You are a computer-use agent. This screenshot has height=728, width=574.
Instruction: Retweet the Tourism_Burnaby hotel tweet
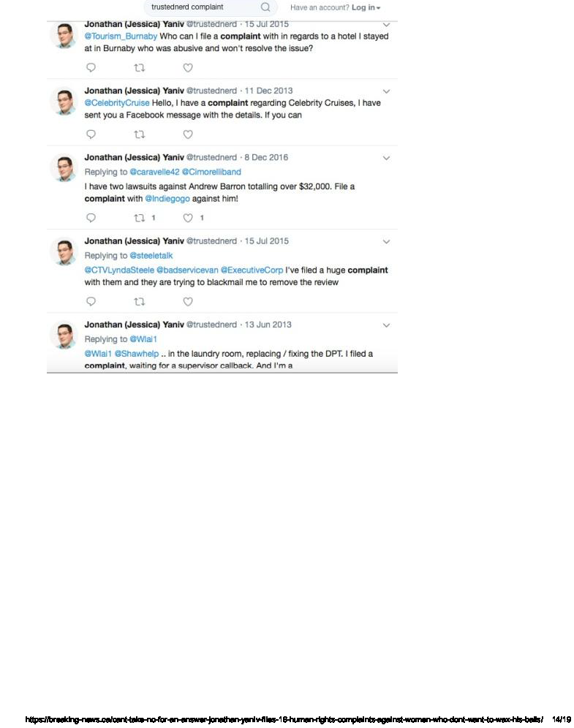(140, 68)
